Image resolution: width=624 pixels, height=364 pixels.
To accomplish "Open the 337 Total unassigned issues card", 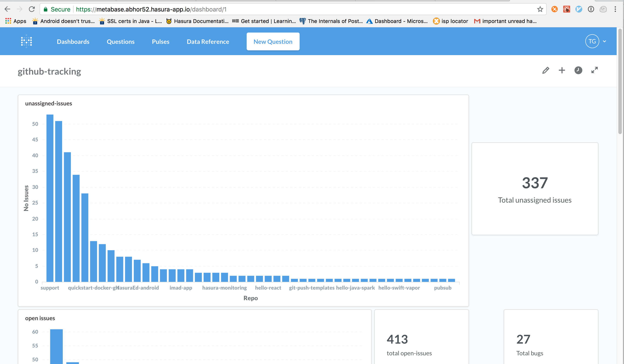I will tap(535, 189).
